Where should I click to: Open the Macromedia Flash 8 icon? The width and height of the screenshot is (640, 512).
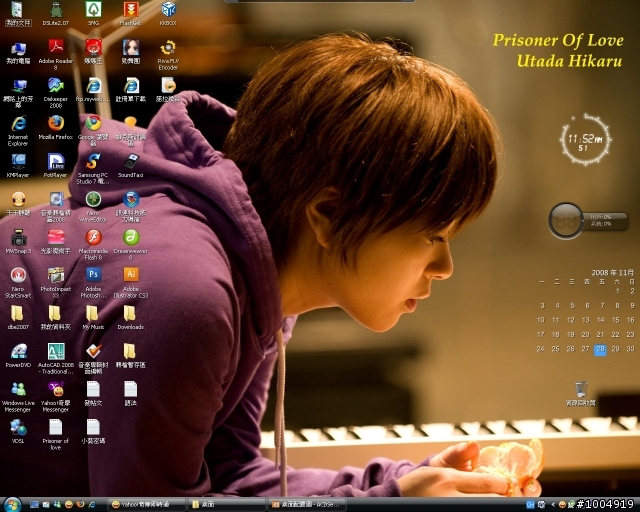click(93, 245)
